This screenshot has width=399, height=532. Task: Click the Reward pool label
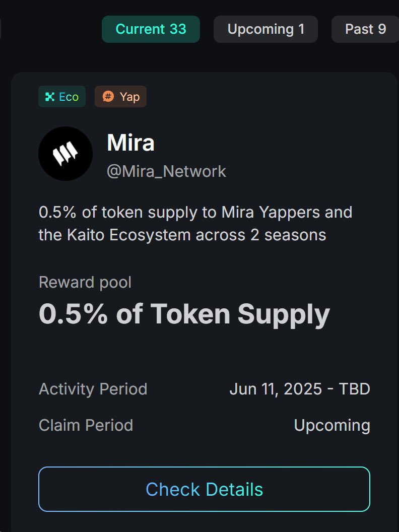pos(85,282)
